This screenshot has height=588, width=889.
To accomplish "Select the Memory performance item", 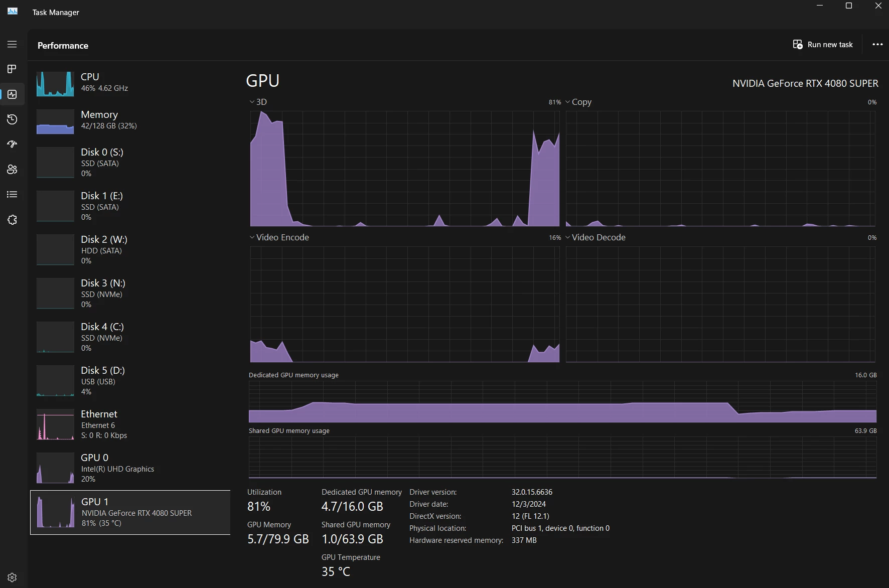I will coord(130,121).
